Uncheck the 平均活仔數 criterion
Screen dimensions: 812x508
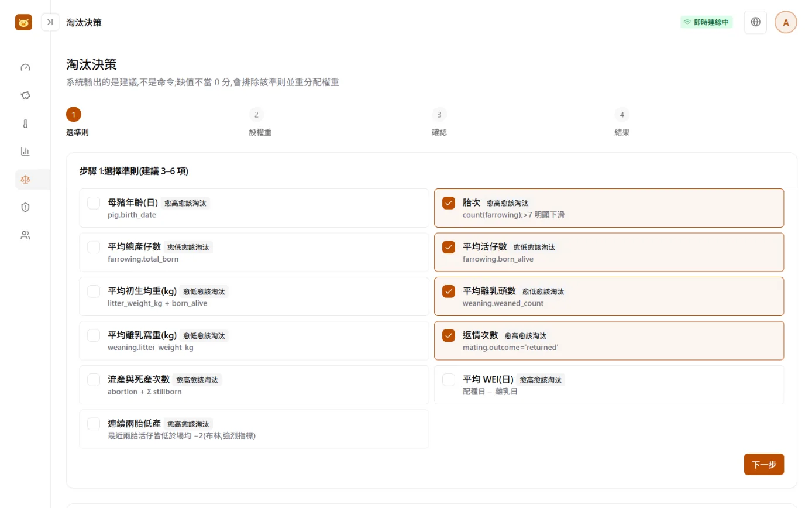coord(449,247)
